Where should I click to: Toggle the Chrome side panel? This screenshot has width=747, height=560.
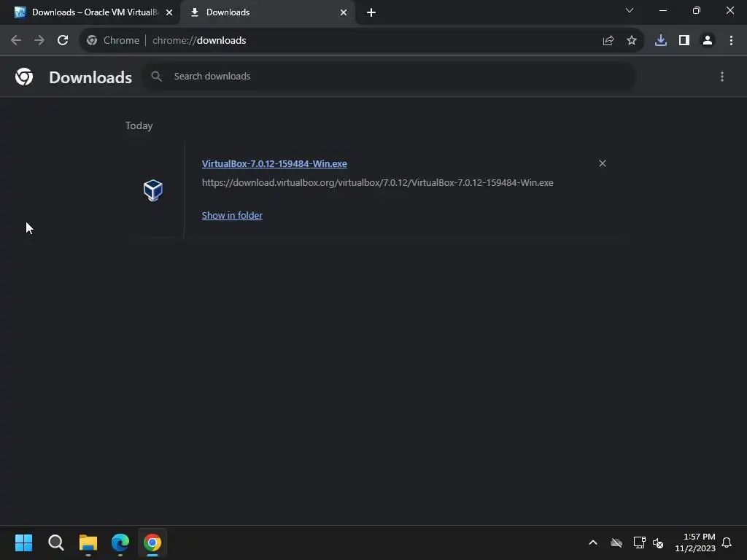(684, 41)
